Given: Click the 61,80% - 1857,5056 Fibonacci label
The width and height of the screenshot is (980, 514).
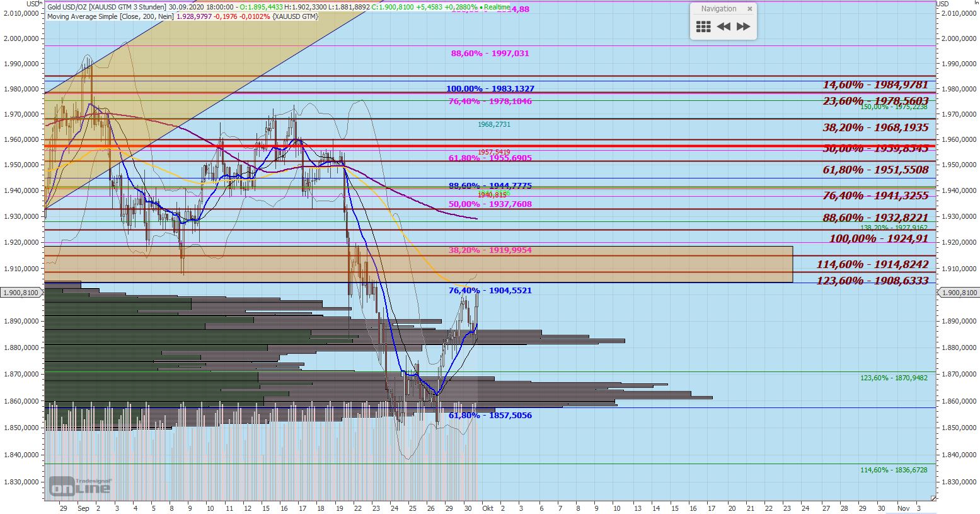Looking at the screenshot, I should [490, 416].
